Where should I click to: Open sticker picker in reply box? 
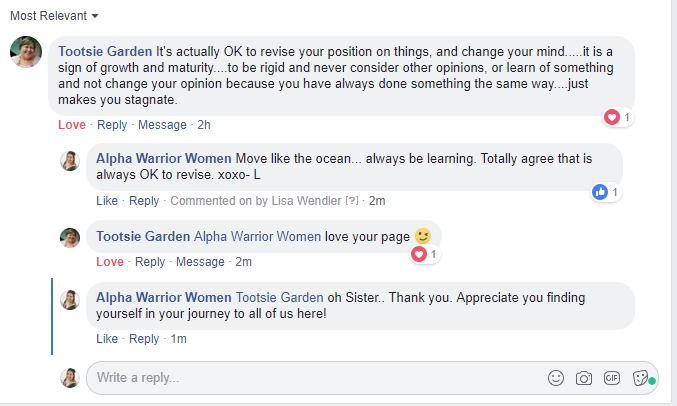coord(641,378)
